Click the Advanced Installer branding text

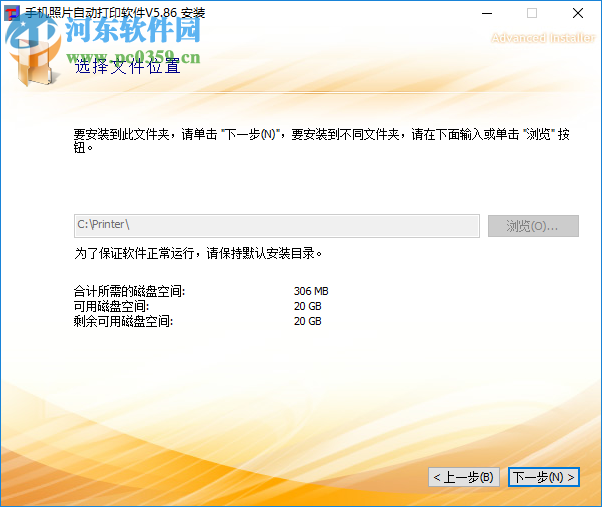pos(543,38)
